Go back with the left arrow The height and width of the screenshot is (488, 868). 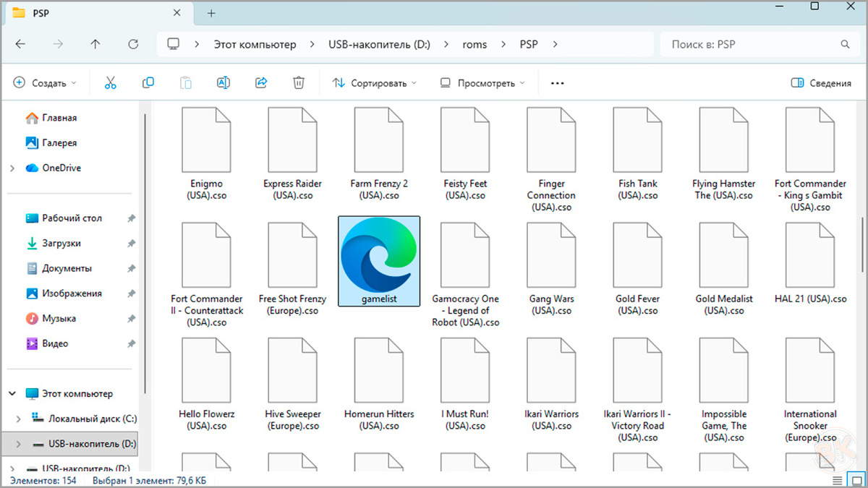[x=20, y=44]
